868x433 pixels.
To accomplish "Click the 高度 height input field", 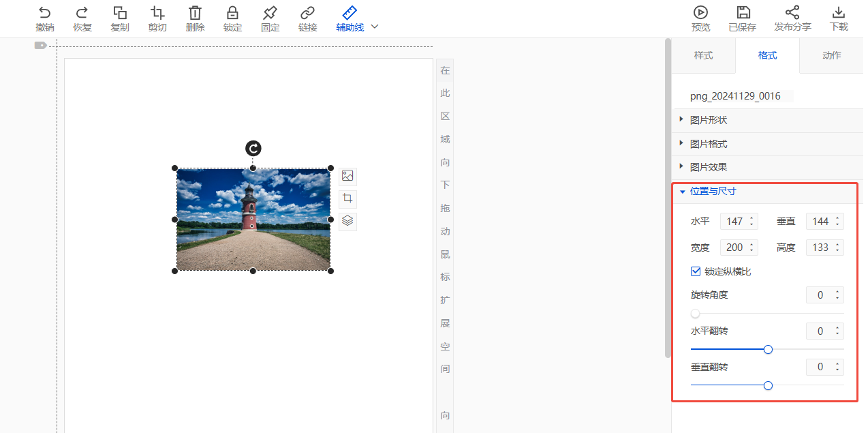I will click(825, 247).
